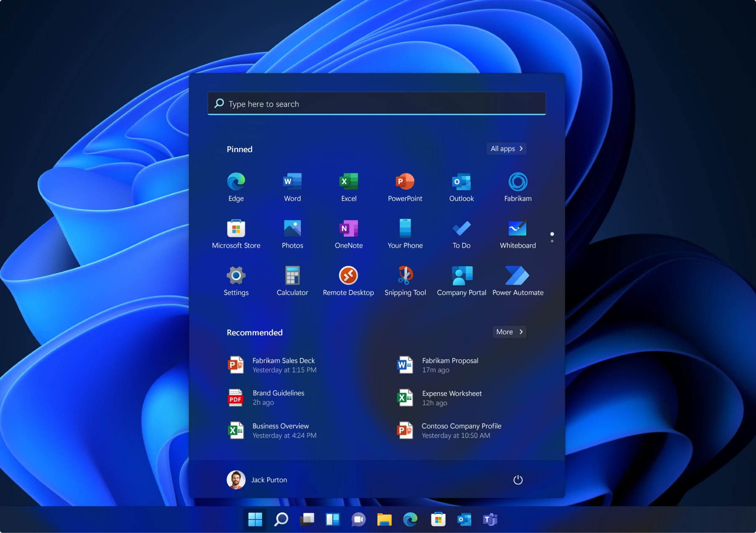The height and width of the screenshot is (533, 756).
Task: Open Remote Desktop app
Action: click(x=349, y=281)
